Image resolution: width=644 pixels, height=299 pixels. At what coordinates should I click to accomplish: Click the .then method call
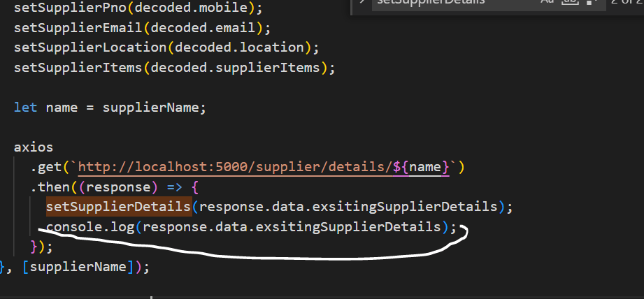tap(50, 187)
